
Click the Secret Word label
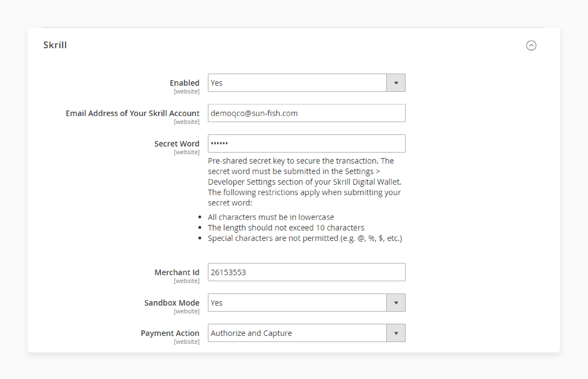pos(177,144)
